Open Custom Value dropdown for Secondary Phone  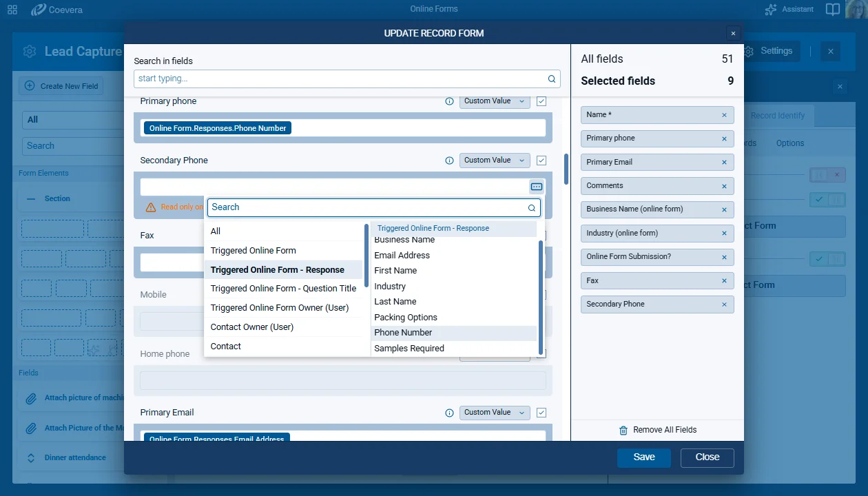[495, 161]
